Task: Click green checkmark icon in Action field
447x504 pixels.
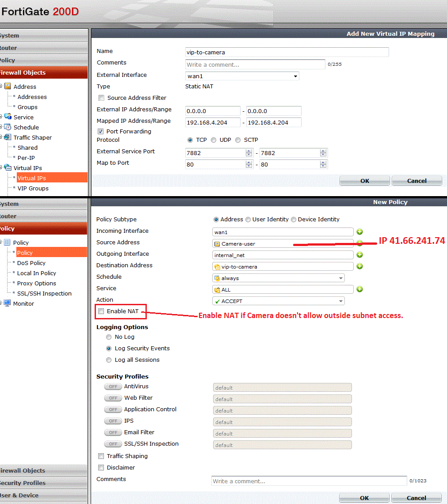Action: pyautogui.click(x=218, y=302)
